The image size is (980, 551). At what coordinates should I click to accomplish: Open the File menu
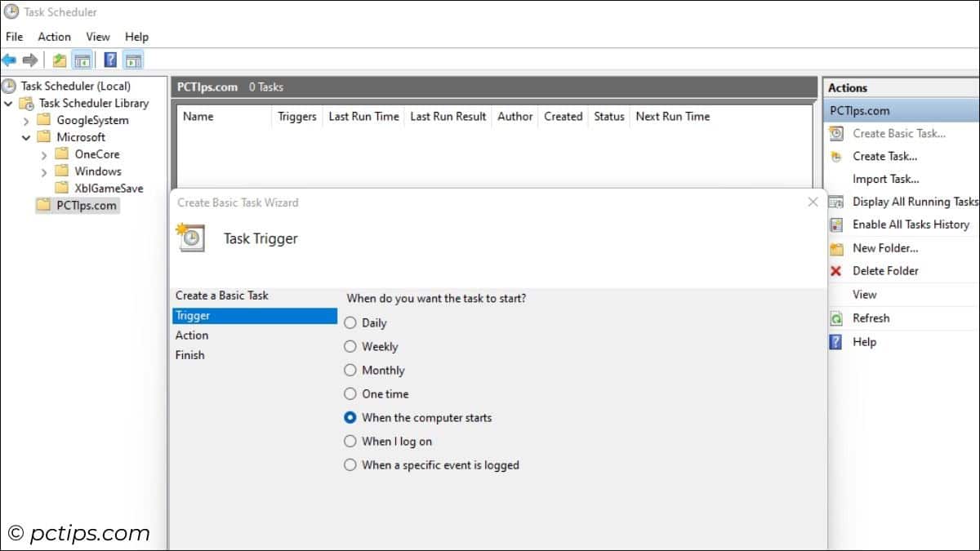pos(15,37)
